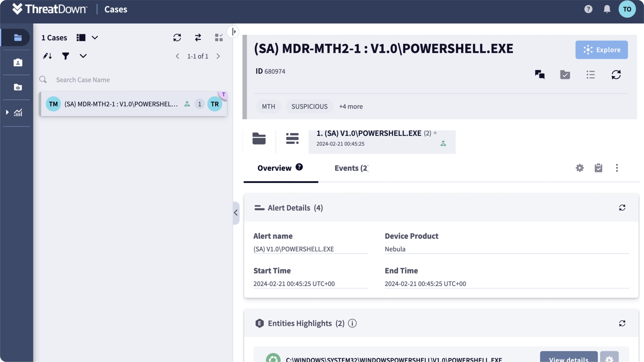
Task: Expand the +4 more tags
Action: click(x=351, y=107)
